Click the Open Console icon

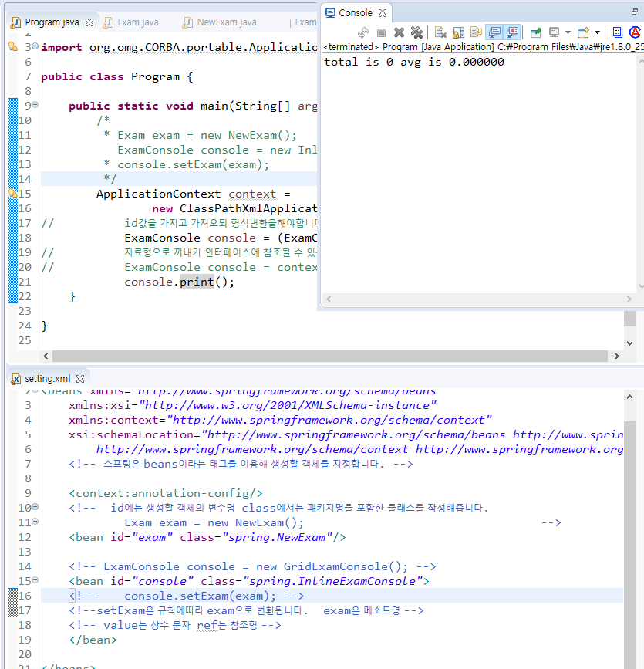[x=583, y=32]
